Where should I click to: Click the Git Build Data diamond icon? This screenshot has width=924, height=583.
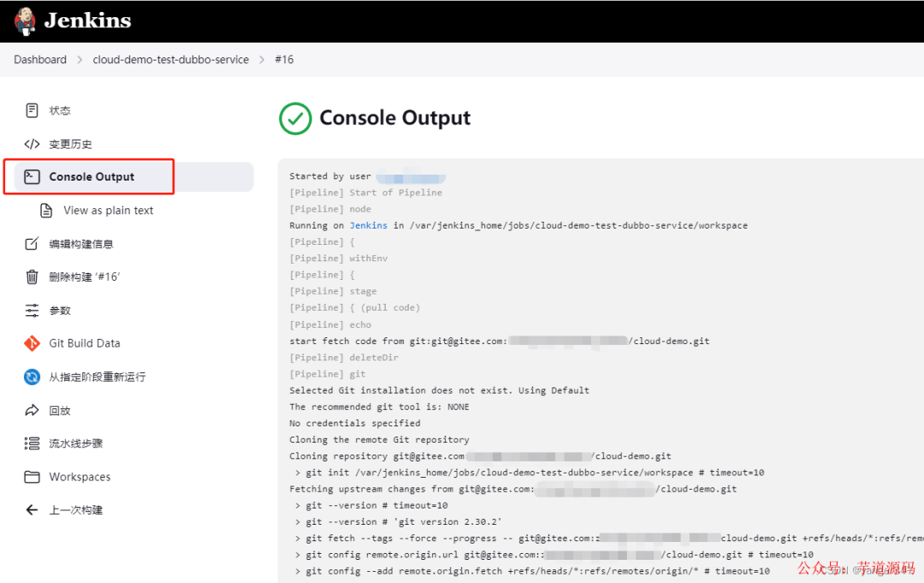(x=32, y=343)
